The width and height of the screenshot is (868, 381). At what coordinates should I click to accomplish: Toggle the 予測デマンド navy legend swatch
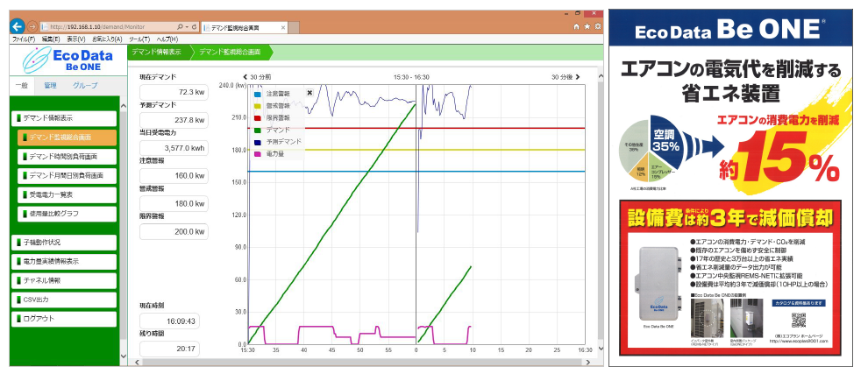(x=258, y=142)
